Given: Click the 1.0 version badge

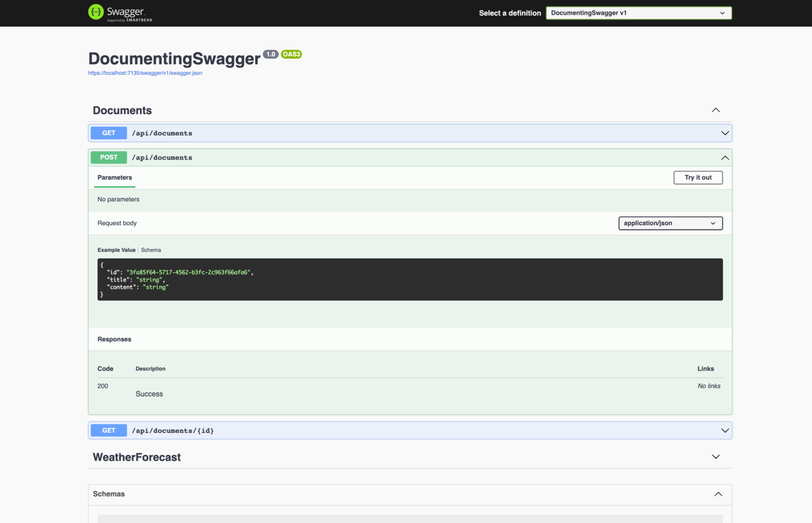Looking at the screenshot, I should click(271, 54).
